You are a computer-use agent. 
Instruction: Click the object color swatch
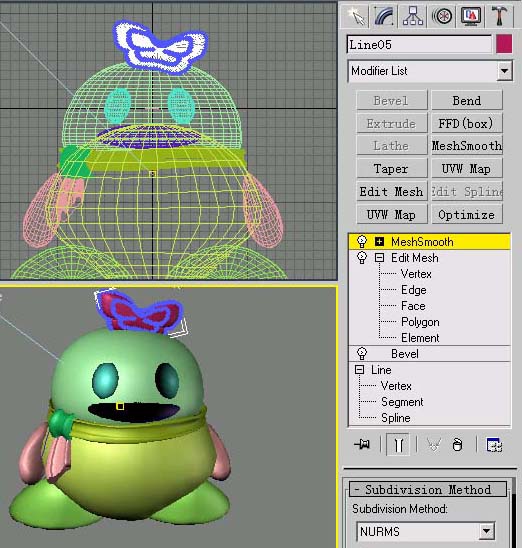pyautogui.click(x=504, y=44)
